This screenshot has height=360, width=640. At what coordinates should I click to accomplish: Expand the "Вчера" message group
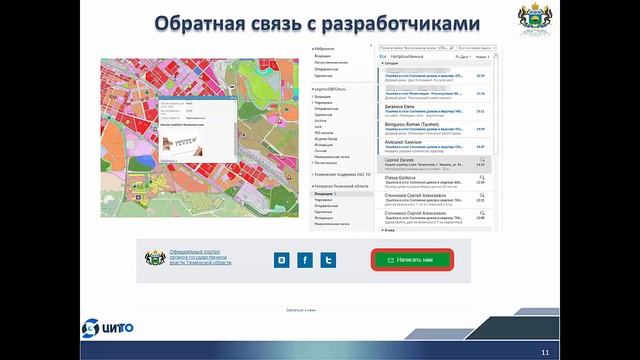click(x=382, y=230)
